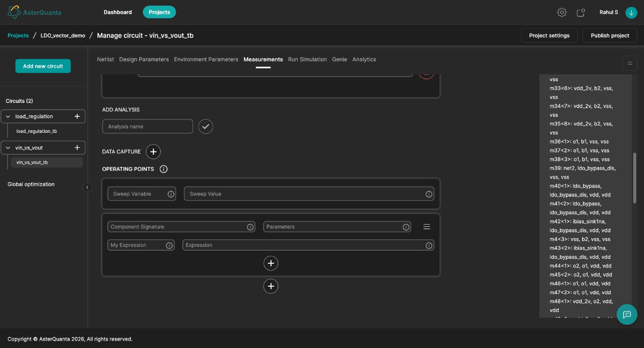The image size is (644, 348).
Task: Select vin_vs_vout_tb testbench
Action: pos(47,163)
